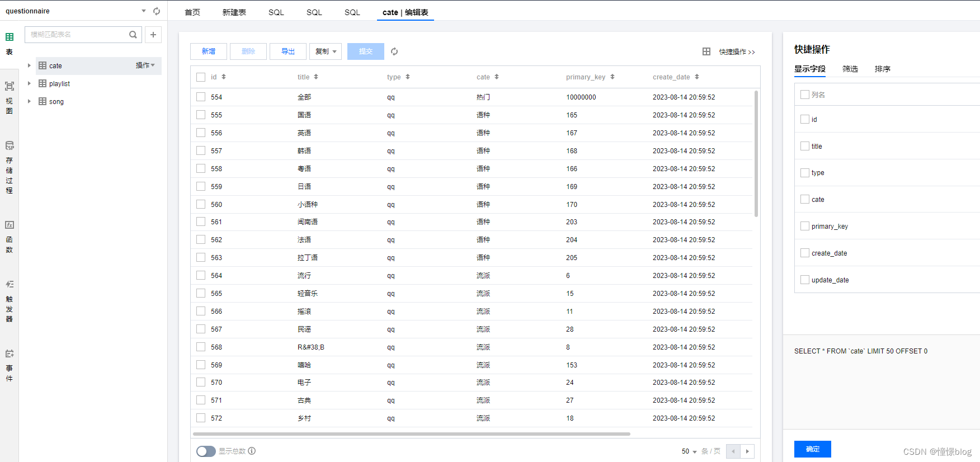
Task: Click the vertical scrollbar of data table
Action: pyautogui.click(x=756, y=154)
